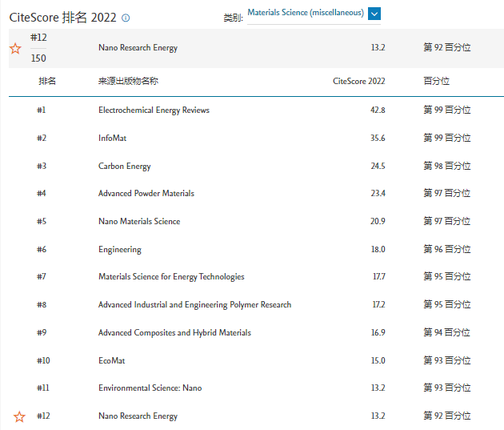
Task: Open Materials Science for Energy Technologies
Action: pyautogui.click(x=171, y=276)
